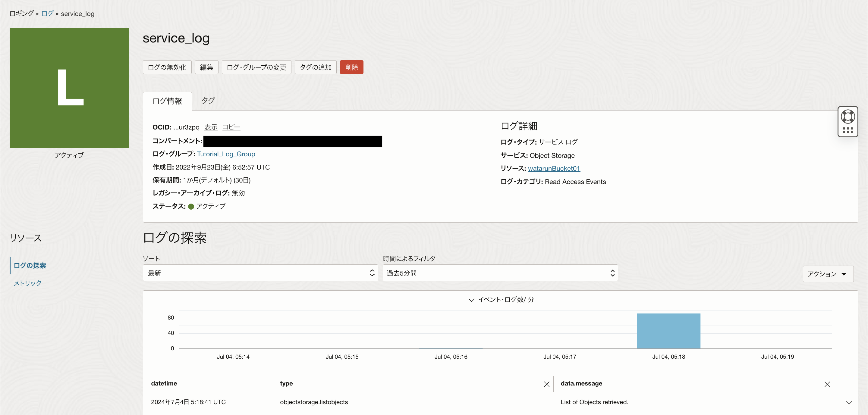Remove the data.message column with X
The image size is (868, 415).
tap(827, 384)
